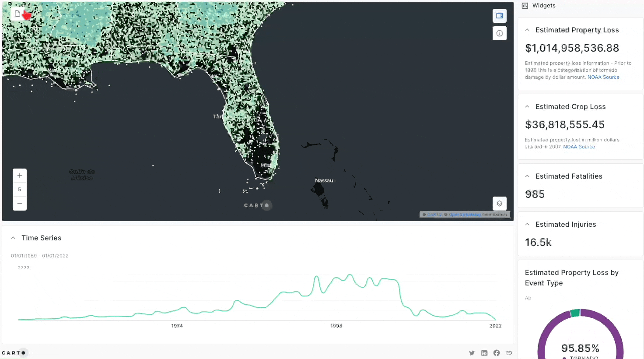The height and width of the screenshot is (359, 644).
Task: Share via the LinkedIn icon
Action: (x=484, y=353)
